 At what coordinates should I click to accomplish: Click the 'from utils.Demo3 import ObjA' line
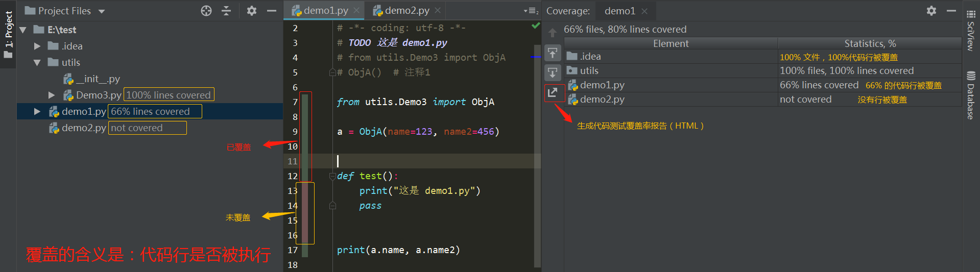[x=416, y=102]
